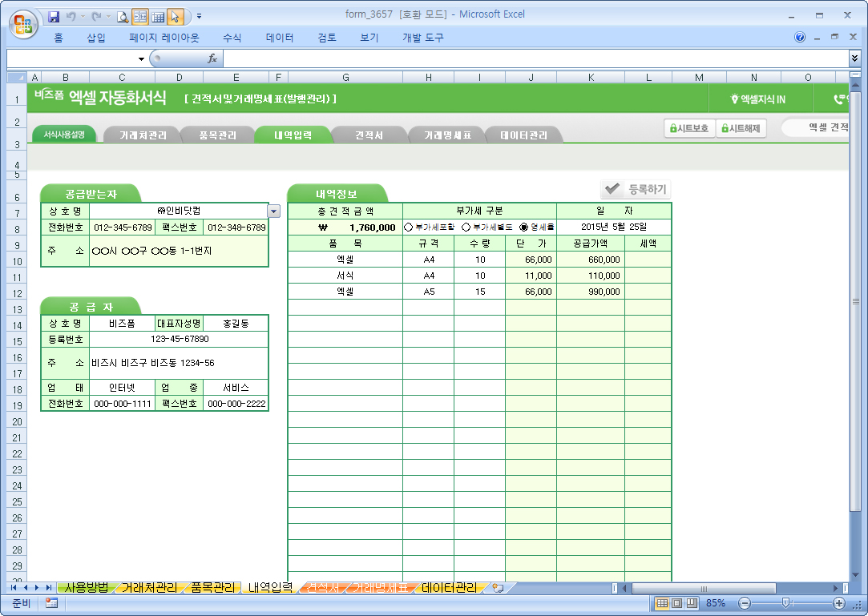Click the insert function fx icon
The width and height of the screenshot is (868, 616).
click(x=212, y=58)
